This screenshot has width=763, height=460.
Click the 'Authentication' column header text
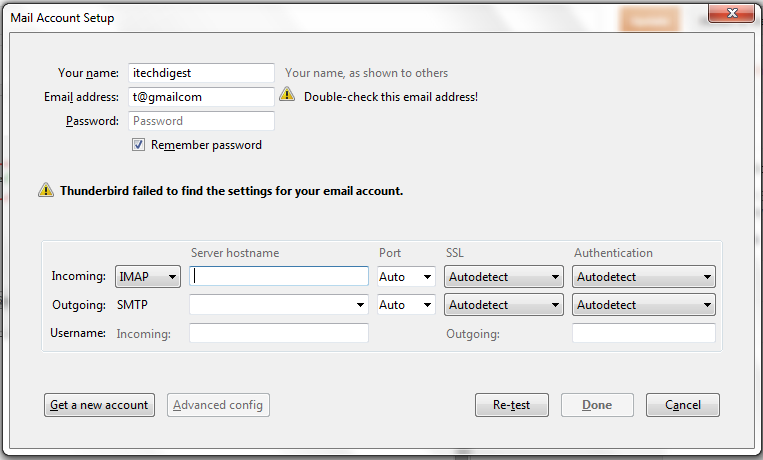point(613,253)
